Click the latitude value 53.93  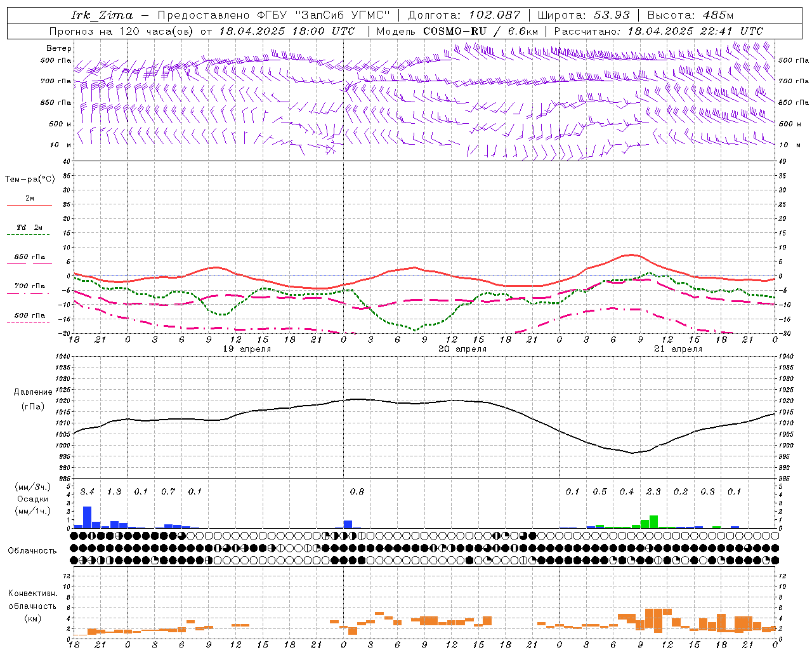pyautogui.click(x=611, y=15)
